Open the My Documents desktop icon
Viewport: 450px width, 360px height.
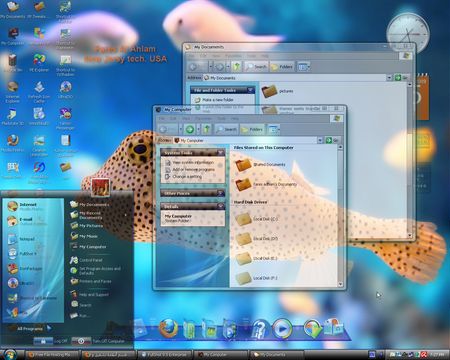point(12,10)
